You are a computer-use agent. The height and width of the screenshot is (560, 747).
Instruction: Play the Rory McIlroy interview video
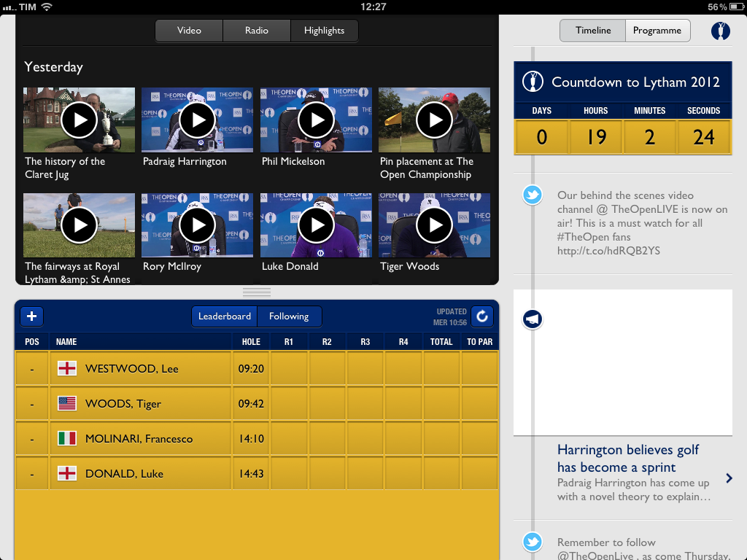[197, 225]
